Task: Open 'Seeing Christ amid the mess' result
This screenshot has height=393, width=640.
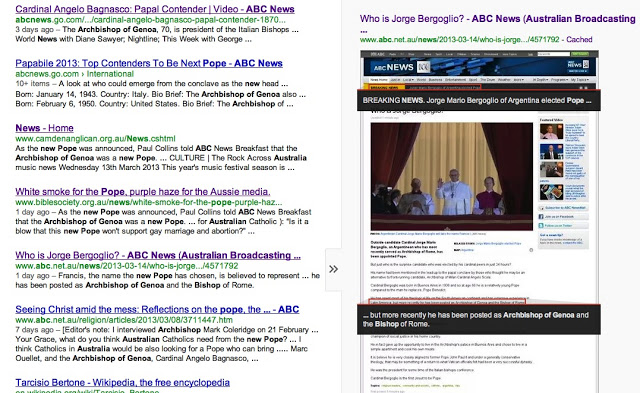Action: coord(157,309)
